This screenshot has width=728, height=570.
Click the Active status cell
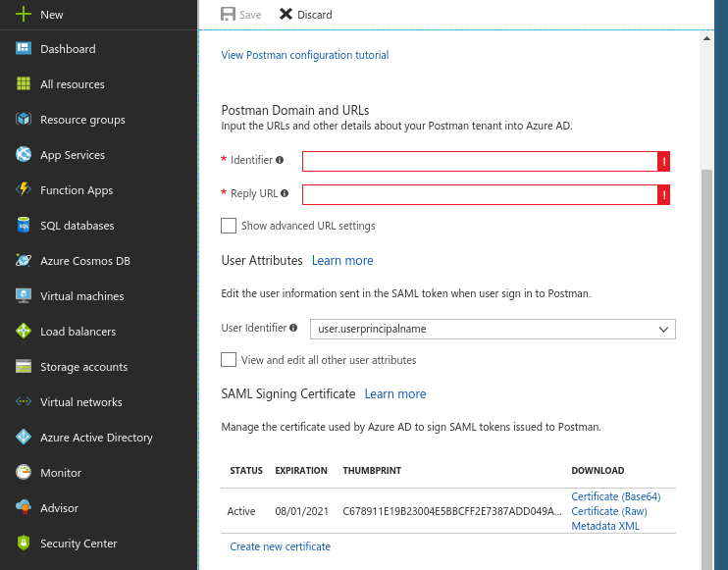241,511
